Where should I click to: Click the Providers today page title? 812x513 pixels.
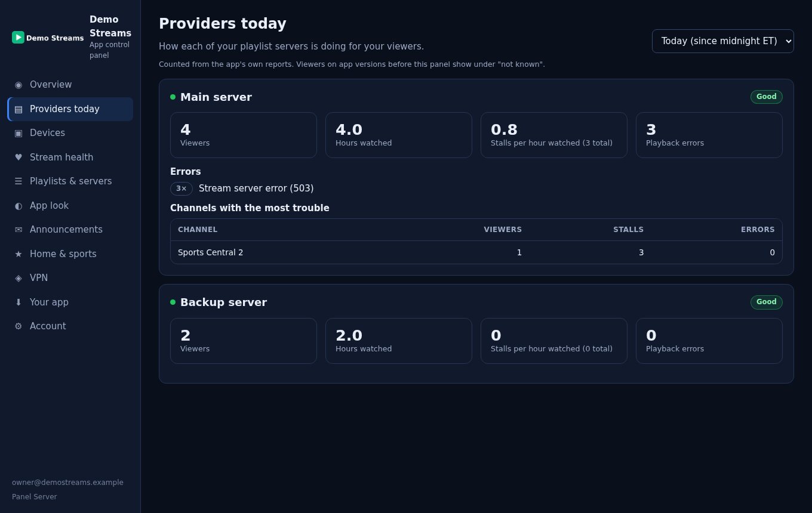click(x=223, y=24)
